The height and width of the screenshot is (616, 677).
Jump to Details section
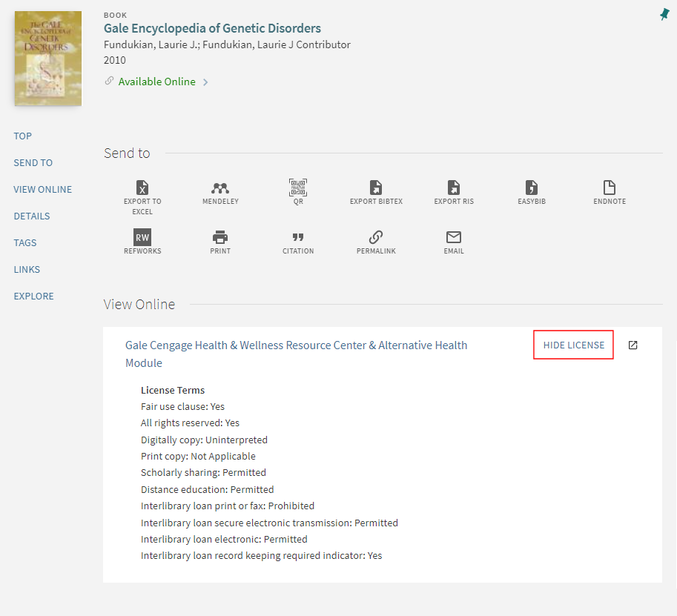pyautogui.click(x=32, y=216)
